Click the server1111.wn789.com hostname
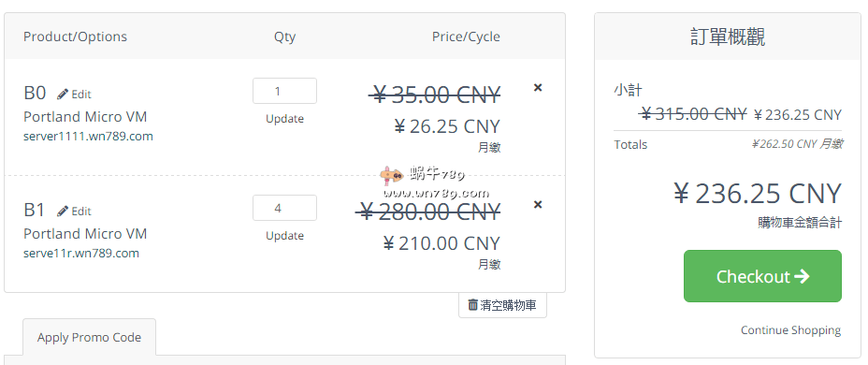The image size is (868, 365). (x=88, y=137)
